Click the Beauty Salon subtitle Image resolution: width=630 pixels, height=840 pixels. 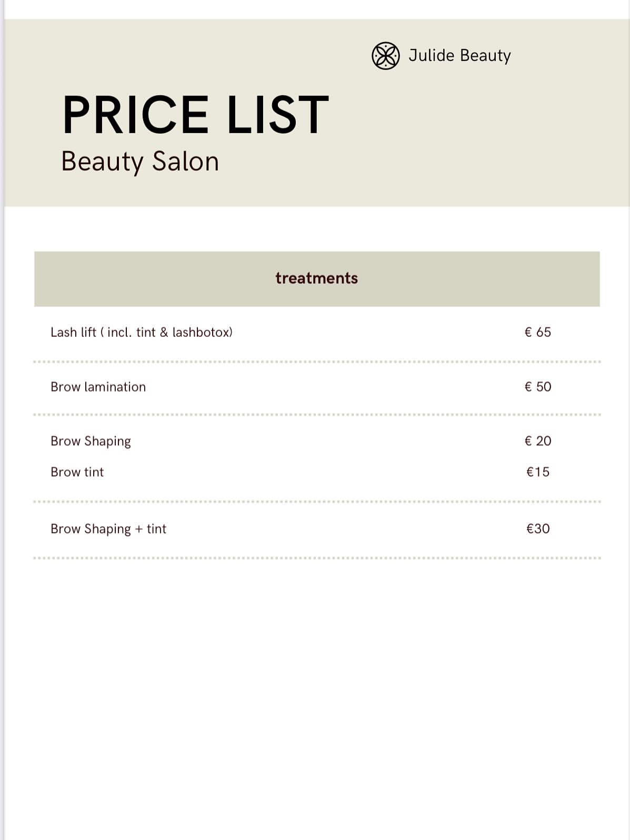(139, 161)
